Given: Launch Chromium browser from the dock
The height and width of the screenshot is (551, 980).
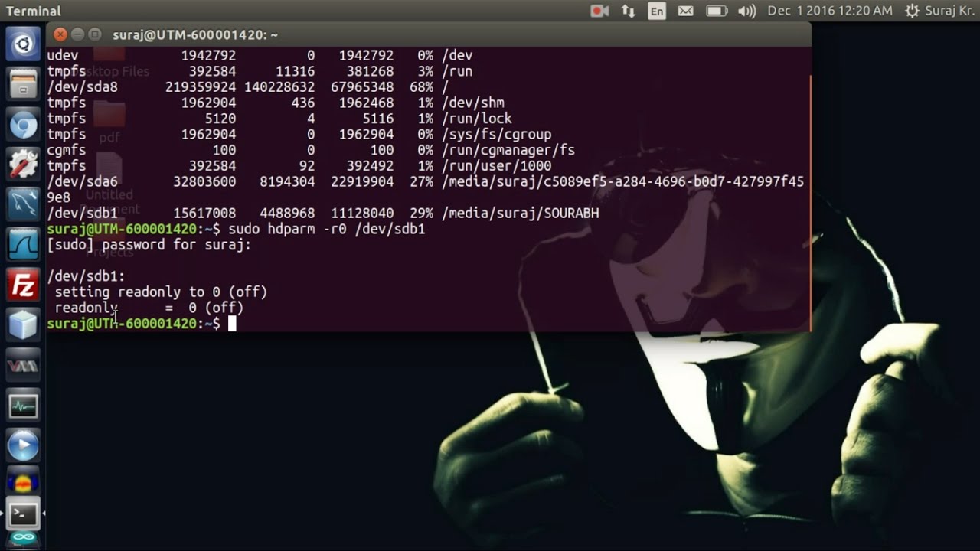Looking at the screenshot, I should [23, 124].
